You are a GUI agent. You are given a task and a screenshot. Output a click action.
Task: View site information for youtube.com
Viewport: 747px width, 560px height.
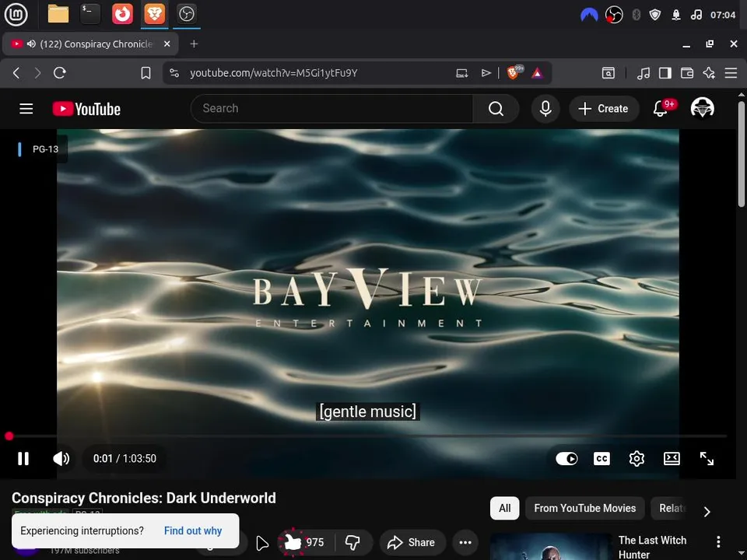[x=174, y=73]
